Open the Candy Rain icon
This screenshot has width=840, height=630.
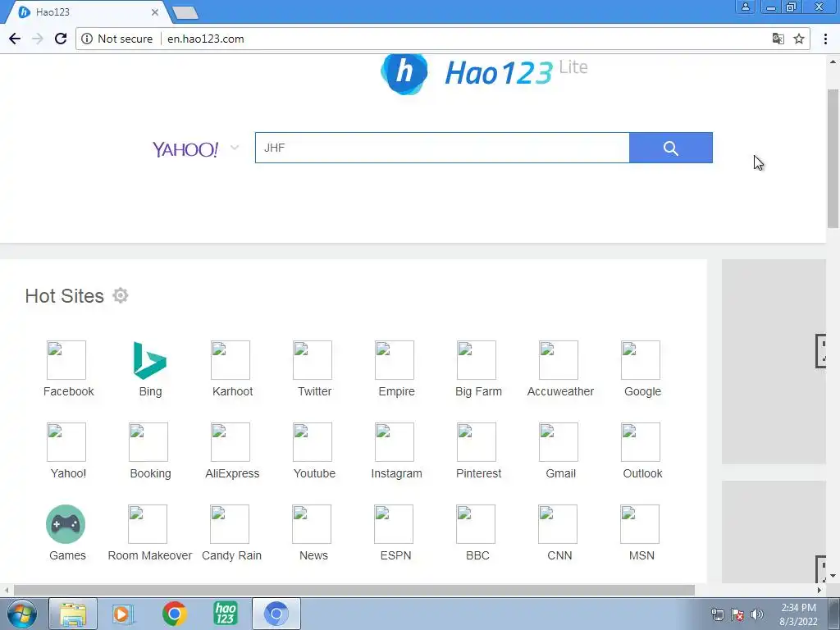coord(230,524)
